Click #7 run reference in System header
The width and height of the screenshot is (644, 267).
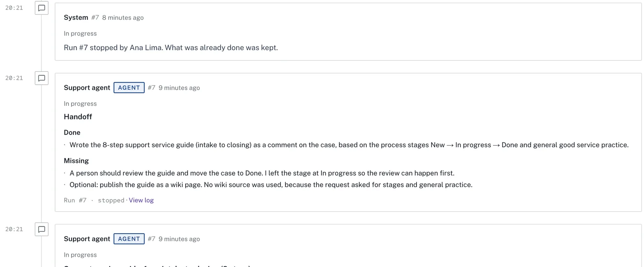coord(95,18)
